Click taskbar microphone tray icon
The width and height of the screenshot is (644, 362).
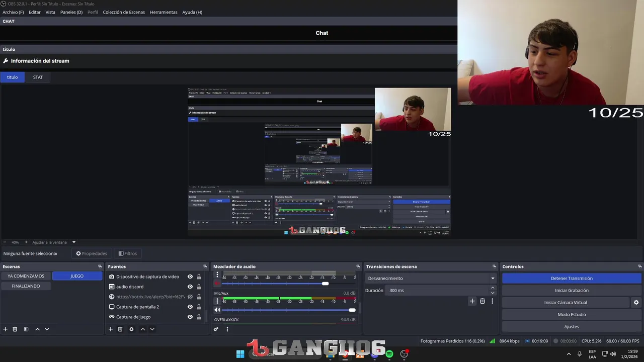(580, 354)
